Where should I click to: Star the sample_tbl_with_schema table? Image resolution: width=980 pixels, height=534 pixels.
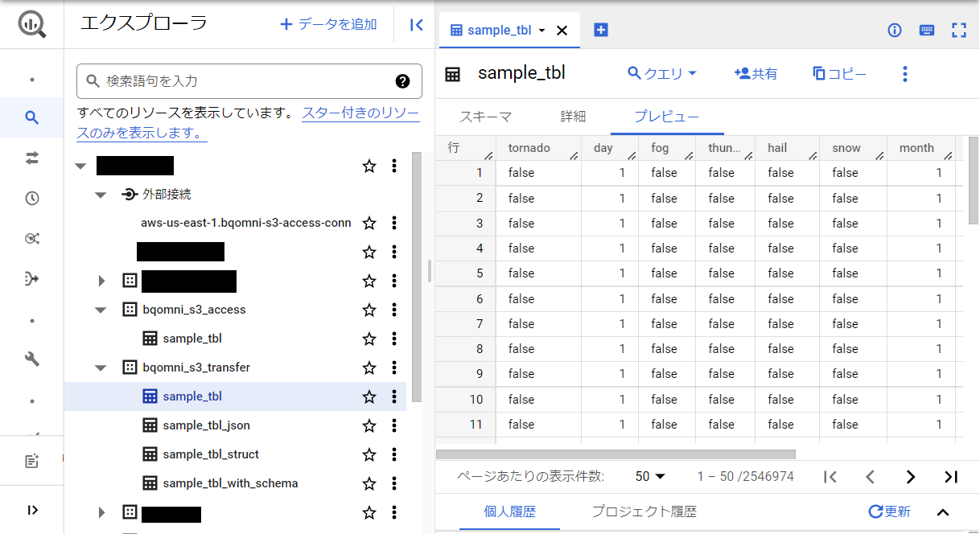(x=369, y=483)
